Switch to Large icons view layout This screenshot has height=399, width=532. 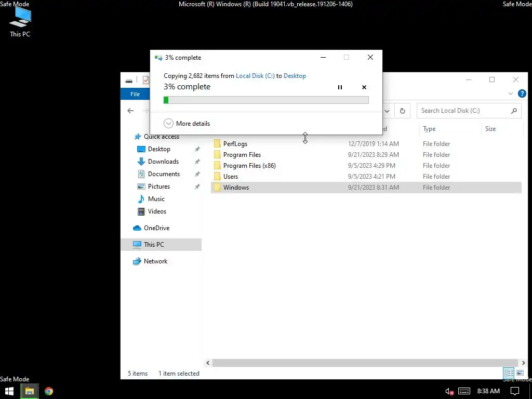[520, 373]
